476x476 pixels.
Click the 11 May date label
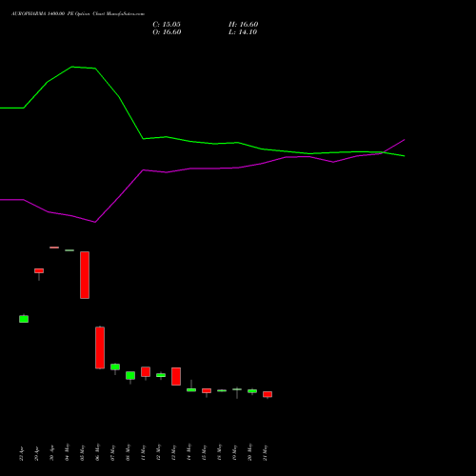coord(143,452)
